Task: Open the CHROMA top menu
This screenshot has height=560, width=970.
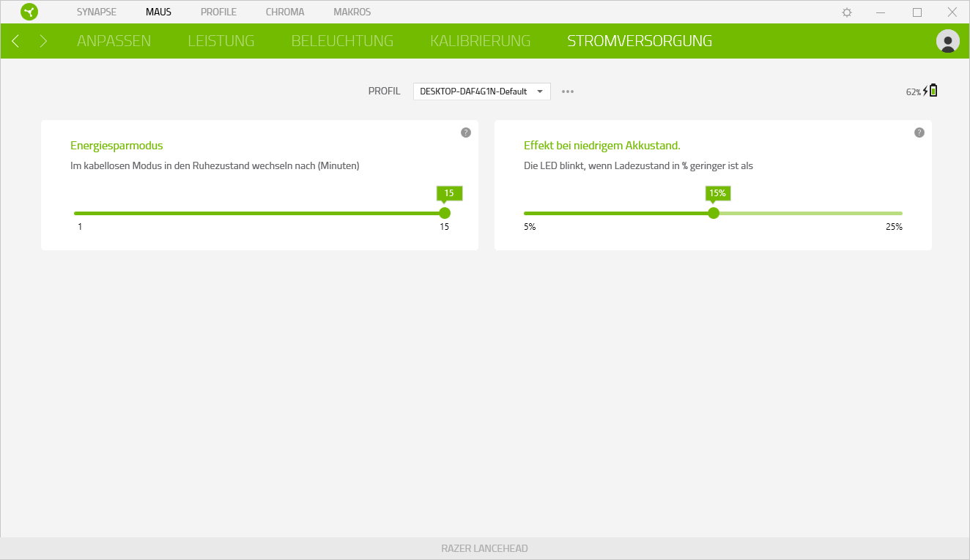Action: coord(284,12)
